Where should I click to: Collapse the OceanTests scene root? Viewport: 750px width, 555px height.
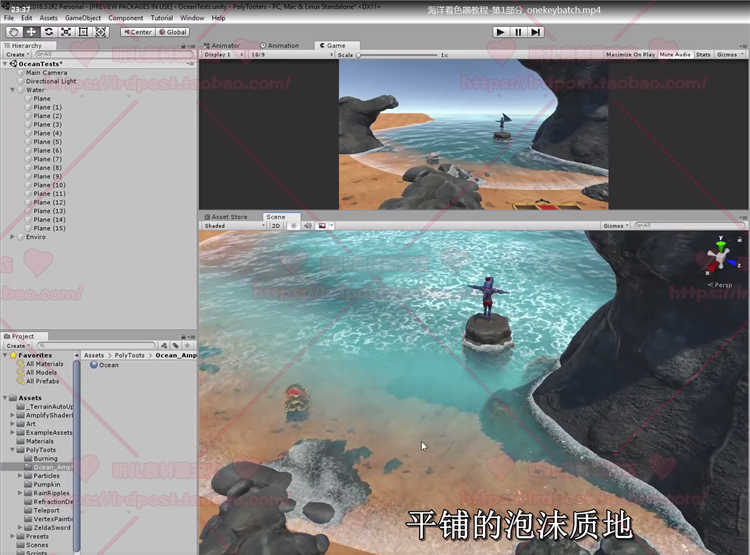tap(5, 64)
